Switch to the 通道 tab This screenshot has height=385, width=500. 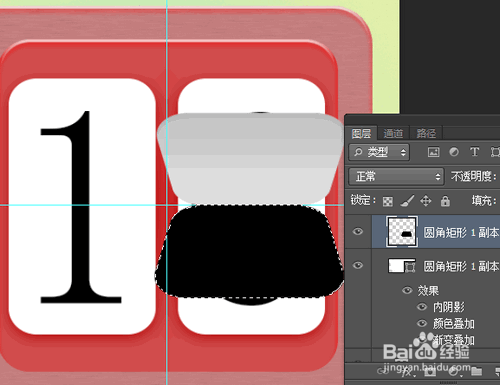(x=393, y=134)
